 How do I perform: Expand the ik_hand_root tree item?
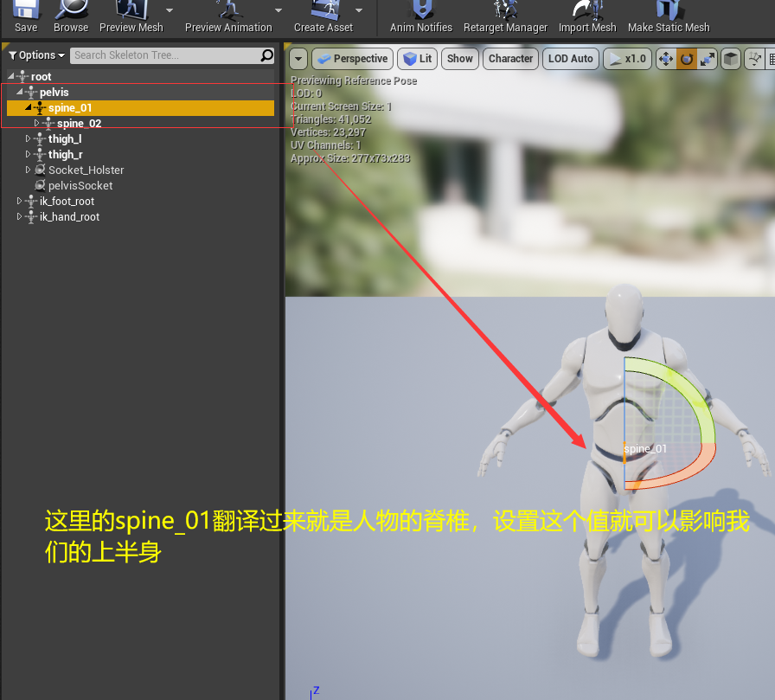(x=18, y=216)
